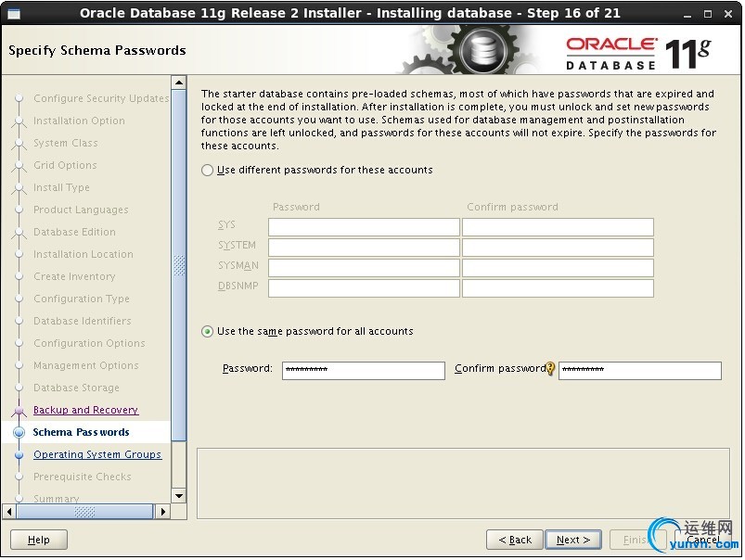Open Help for this installer step
745x560 pixels.
[x=38, y=540]
